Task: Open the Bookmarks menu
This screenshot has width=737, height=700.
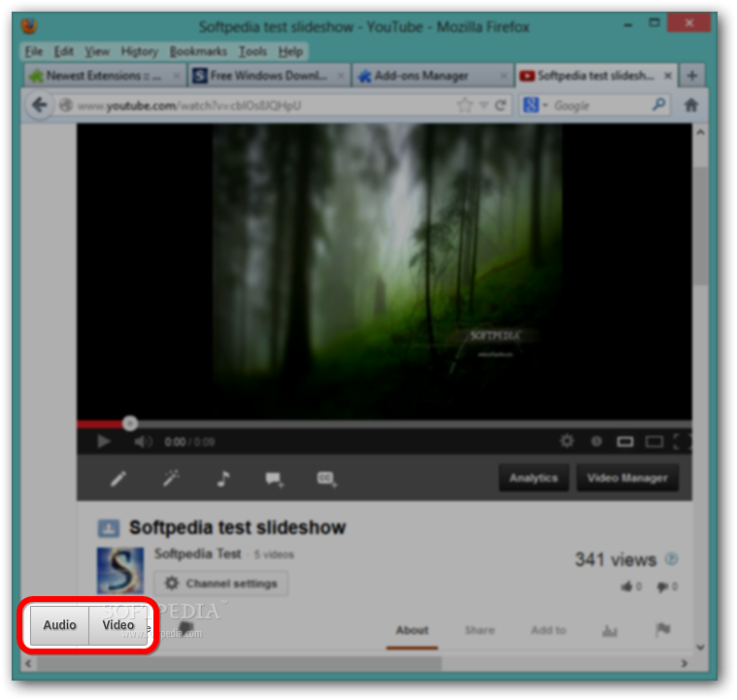Action: [x=198, y=51]
